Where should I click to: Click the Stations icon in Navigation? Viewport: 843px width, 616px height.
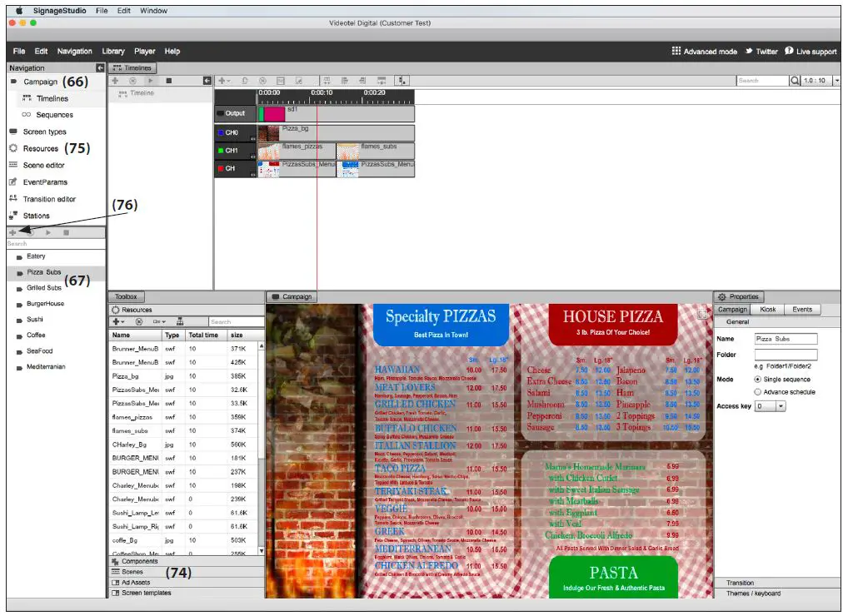pyautogui.click(x=13, y=216)
